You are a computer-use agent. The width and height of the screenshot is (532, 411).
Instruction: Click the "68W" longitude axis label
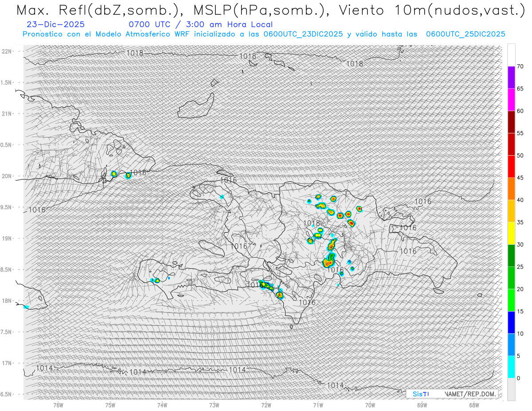(474, 405)
